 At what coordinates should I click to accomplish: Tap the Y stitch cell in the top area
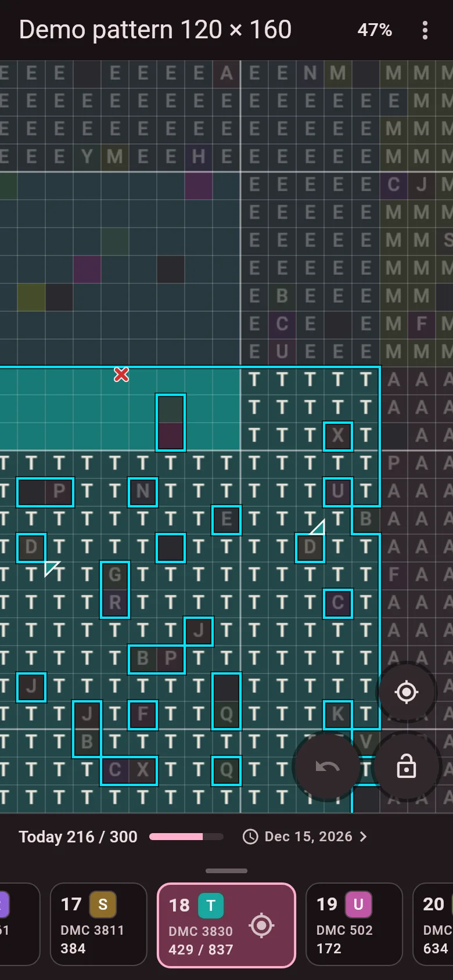point(87,156)
